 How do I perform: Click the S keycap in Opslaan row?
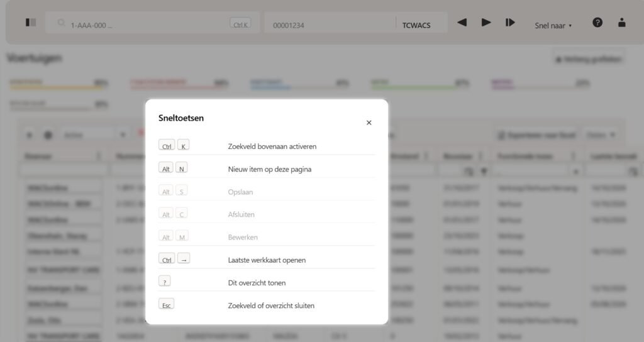click(x=182, y=191)
